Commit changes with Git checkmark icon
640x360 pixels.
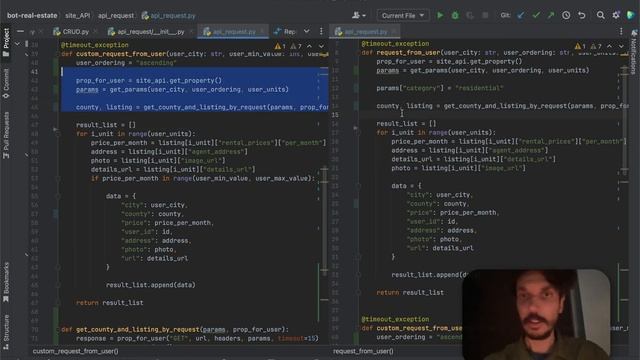(x=536, y=16)
